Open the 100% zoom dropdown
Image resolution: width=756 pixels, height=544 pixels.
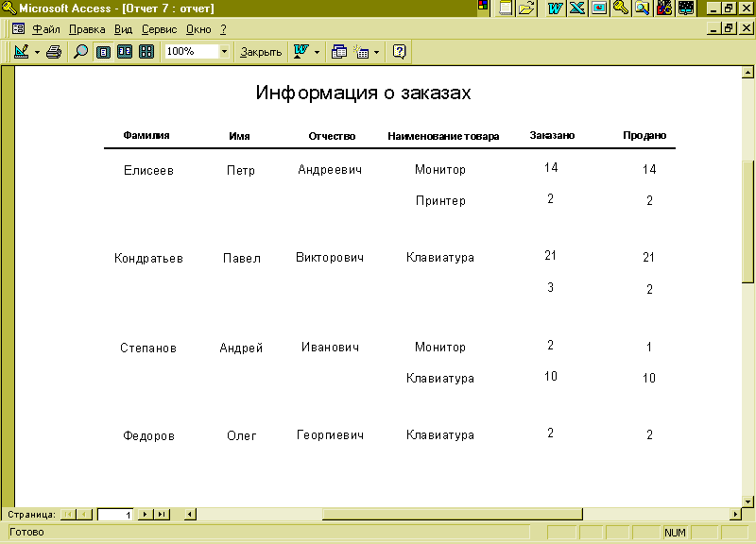click(224, 52)
